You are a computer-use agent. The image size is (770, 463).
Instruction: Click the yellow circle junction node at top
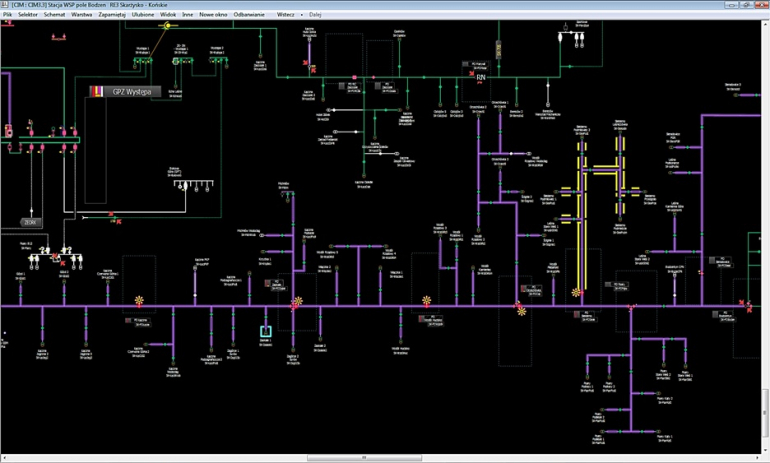(168, 26)
